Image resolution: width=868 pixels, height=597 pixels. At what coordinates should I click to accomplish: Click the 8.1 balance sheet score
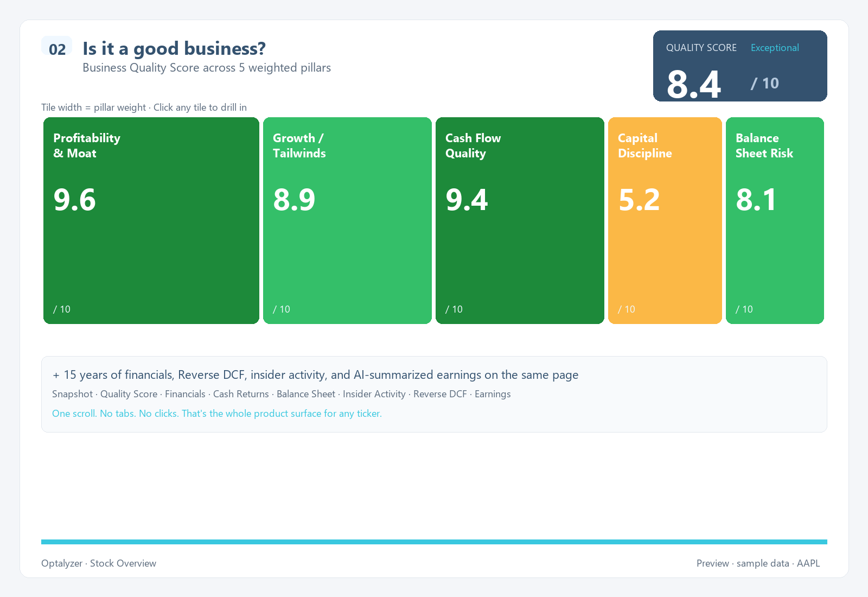coord(756,200)
